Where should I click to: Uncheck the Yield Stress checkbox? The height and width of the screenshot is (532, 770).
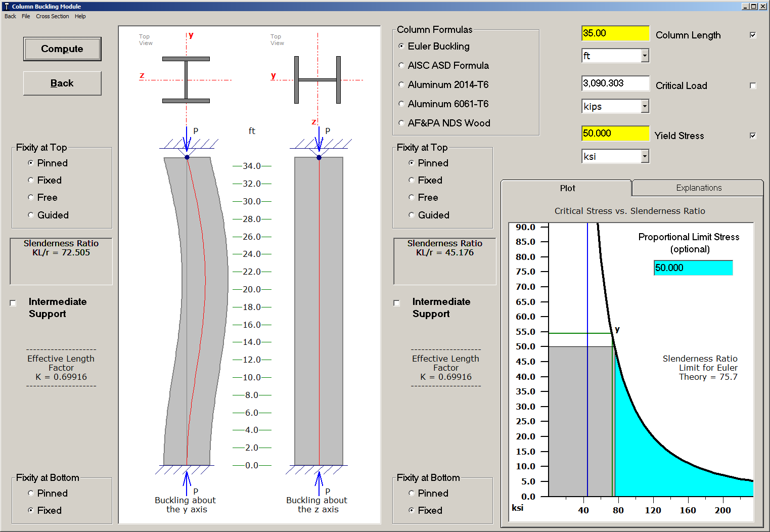[753, 136]
